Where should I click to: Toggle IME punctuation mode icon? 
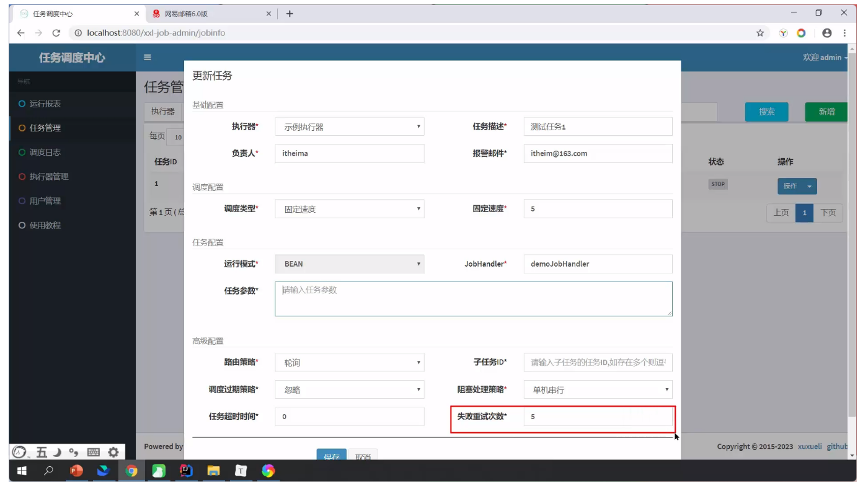[74, 452]
